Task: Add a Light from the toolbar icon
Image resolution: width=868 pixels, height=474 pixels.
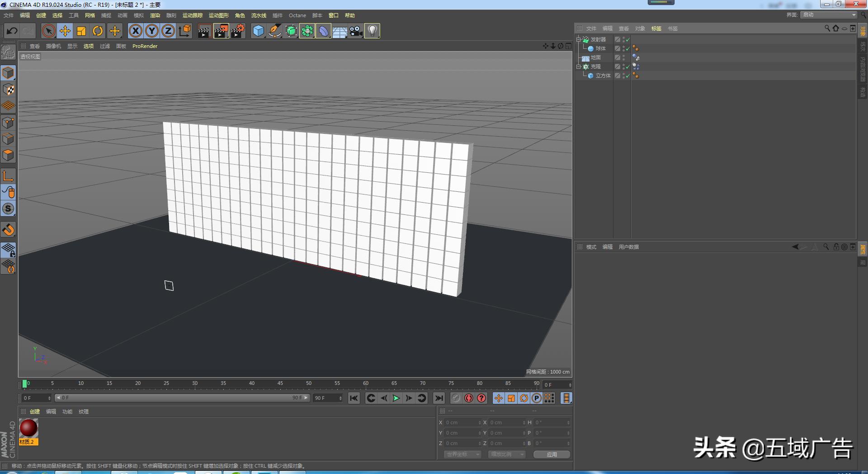Action: pyautogui.click(x=372, y=31)
